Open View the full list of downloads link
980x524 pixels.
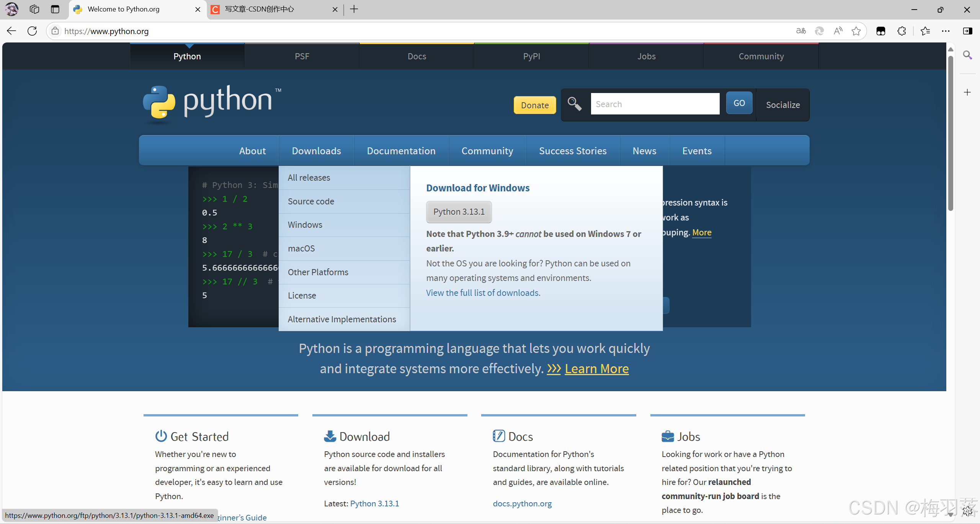click(483, 293)
